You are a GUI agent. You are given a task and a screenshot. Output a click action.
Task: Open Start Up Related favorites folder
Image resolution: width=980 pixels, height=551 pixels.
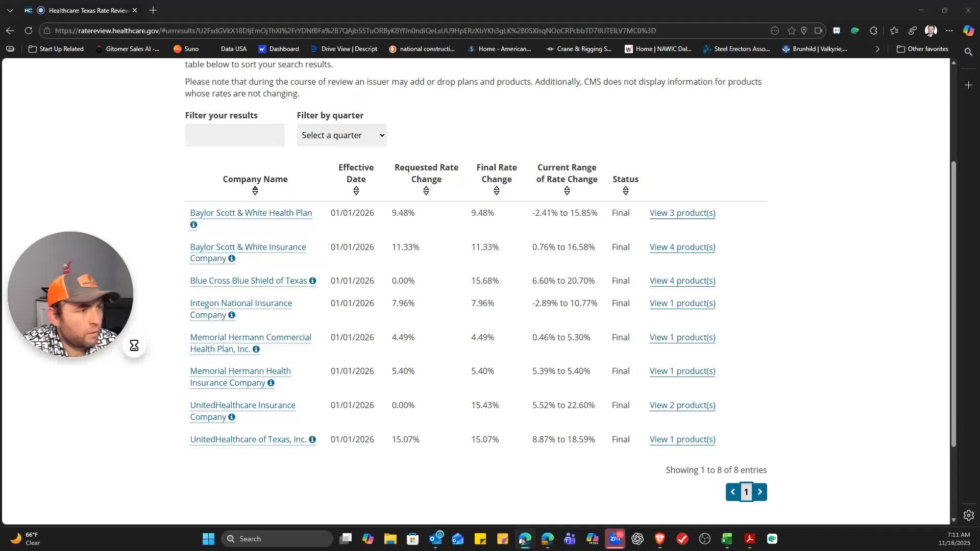[x=56, y=49]
